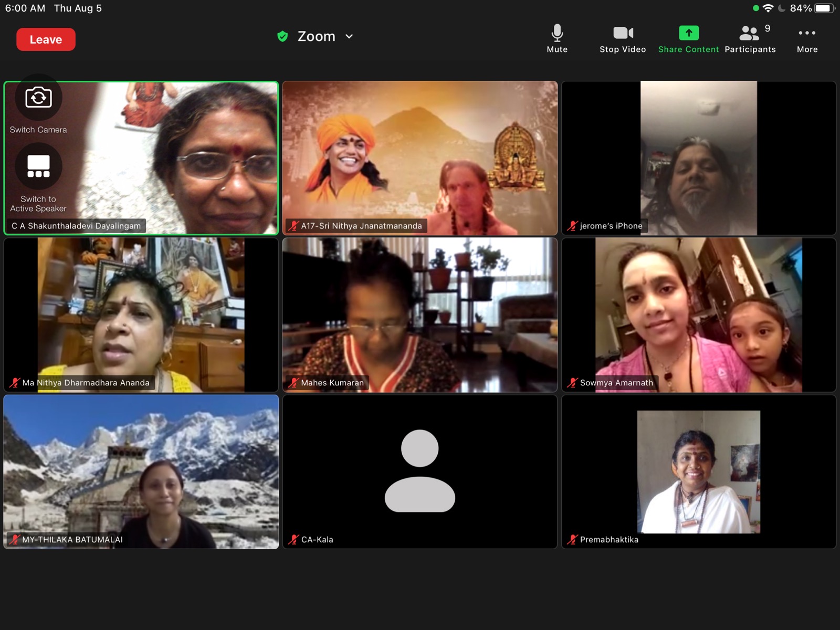
Task: Expand the Zoom meeting info chevron
Action: (349, 36)
